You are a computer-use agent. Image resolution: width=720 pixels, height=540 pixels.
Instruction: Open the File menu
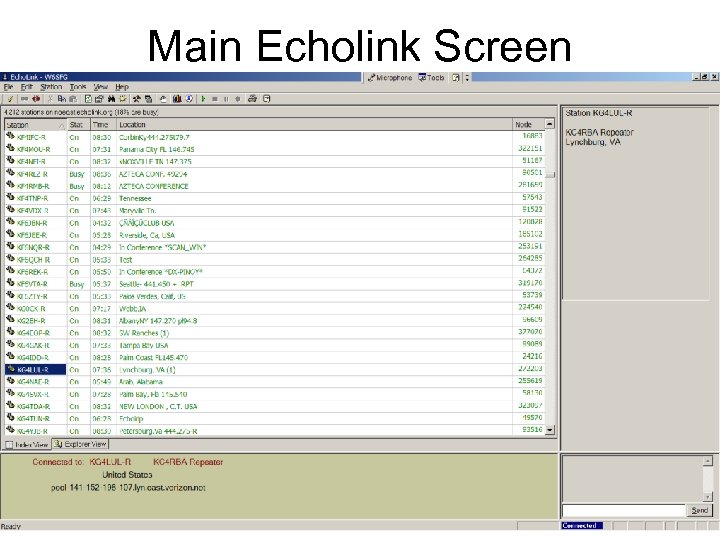tap(8, 87)
